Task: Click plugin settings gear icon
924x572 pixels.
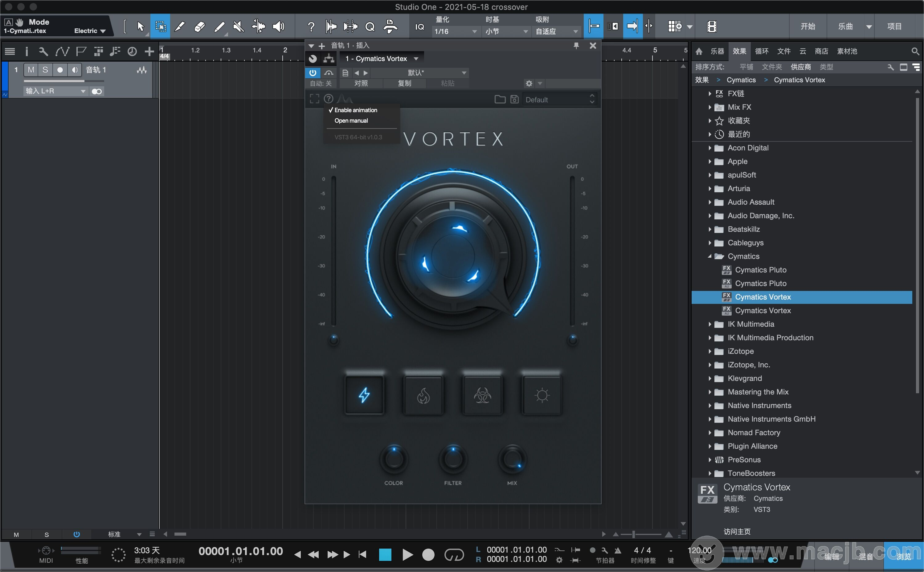Action: [529, 83]
